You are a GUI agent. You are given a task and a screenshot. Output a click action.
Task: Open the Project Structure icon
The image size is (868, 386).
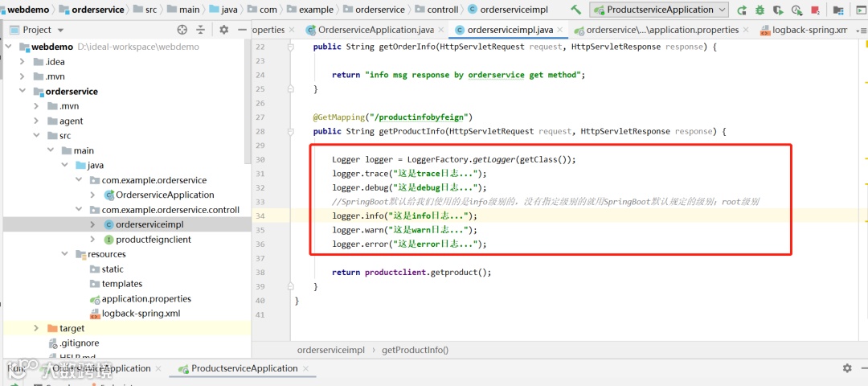[838, 10]
